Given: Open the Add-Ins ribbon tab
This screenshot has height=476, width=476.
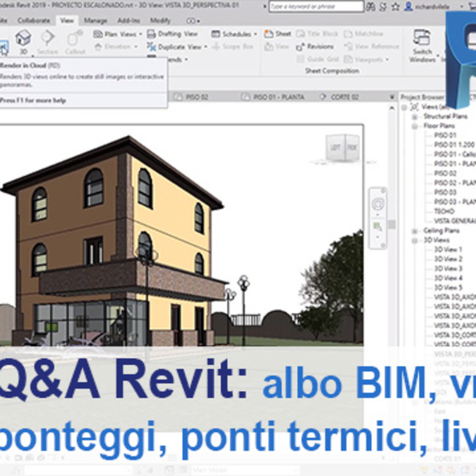Looking at the screenshot, I should coord(128,21).
